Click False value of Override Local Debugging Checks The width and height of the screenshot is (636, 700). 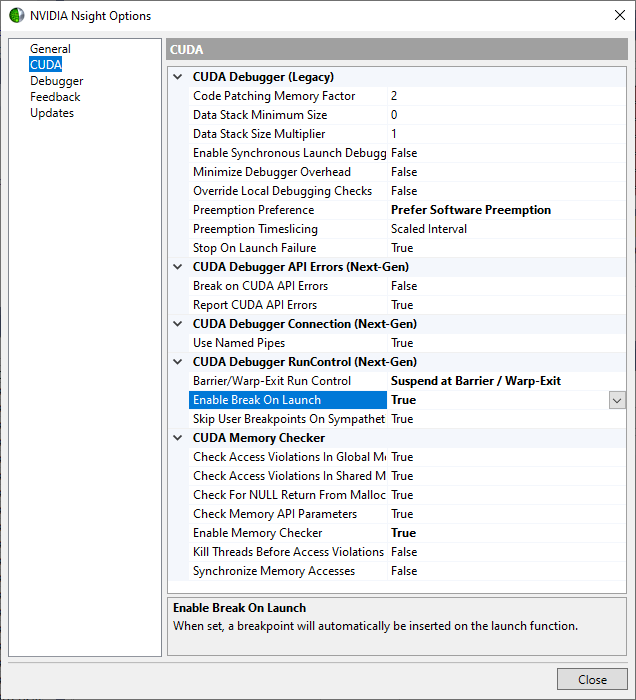click(x=506, y=191)
